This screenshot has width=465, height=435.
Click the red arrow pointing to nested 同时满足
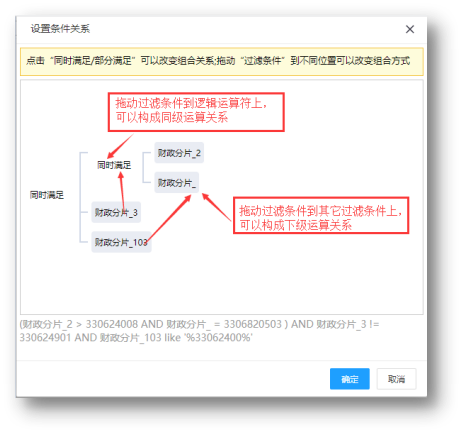click(x=120, y=146)
